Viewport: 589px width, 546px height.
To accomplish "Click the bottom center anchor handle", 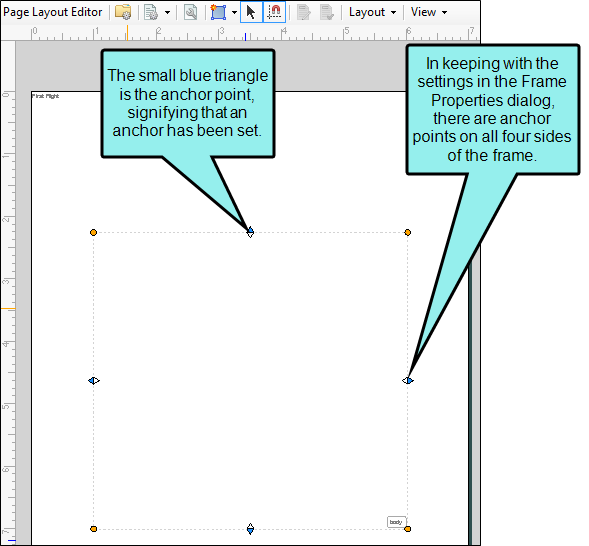I will 251,529.
